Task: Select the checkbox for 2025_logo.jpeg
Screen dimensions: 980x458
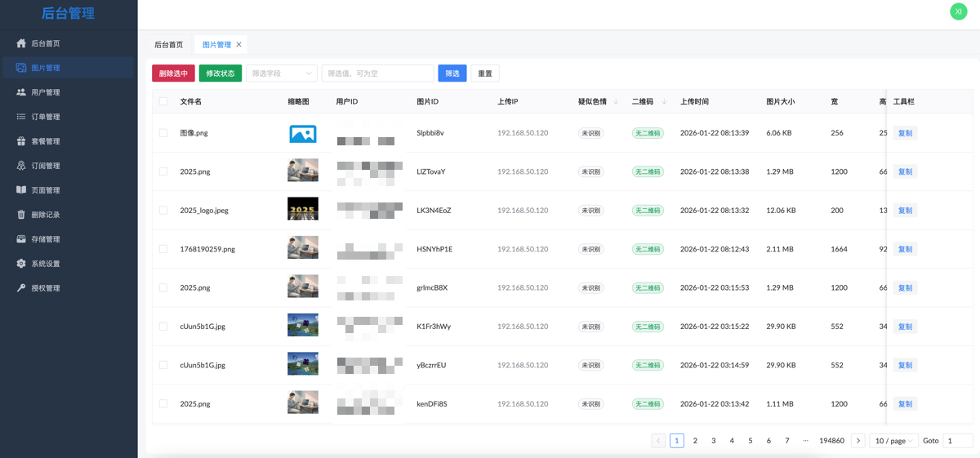Action: click(x=163, y=211)
